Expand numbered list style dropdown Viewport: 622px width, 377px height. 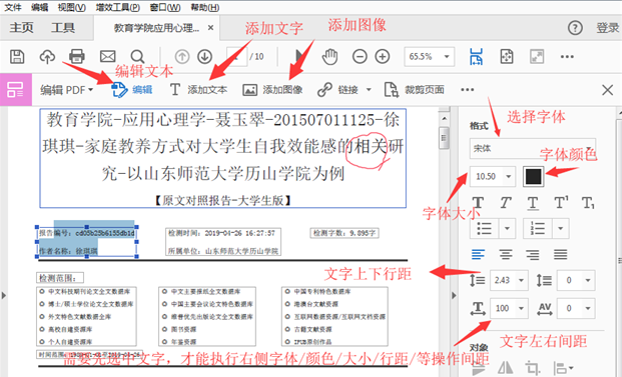tap(561, 228)
